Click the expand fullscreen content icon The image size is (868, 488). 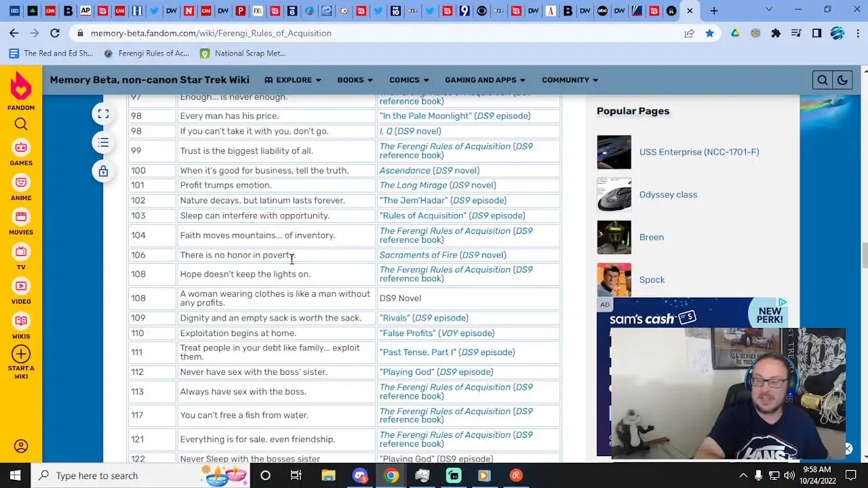coord(103,114)
